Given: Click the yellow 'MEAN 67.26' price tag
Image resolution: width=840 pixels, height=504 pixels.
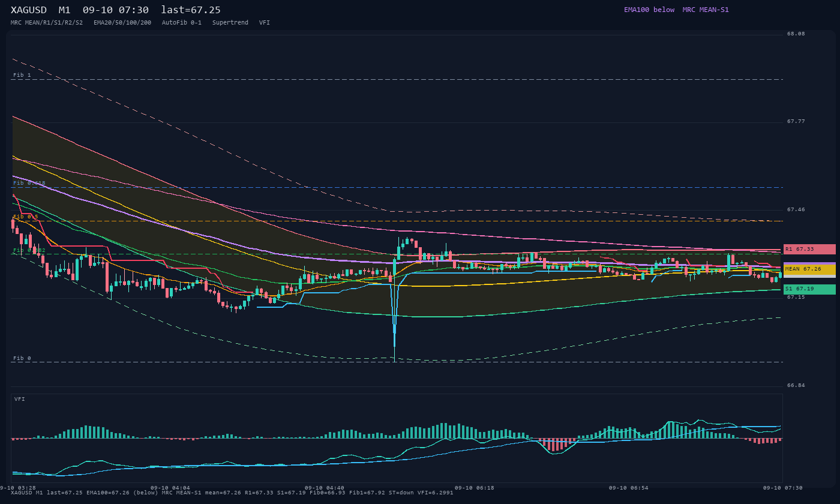Looking at the screenshot, I should 809,269.
